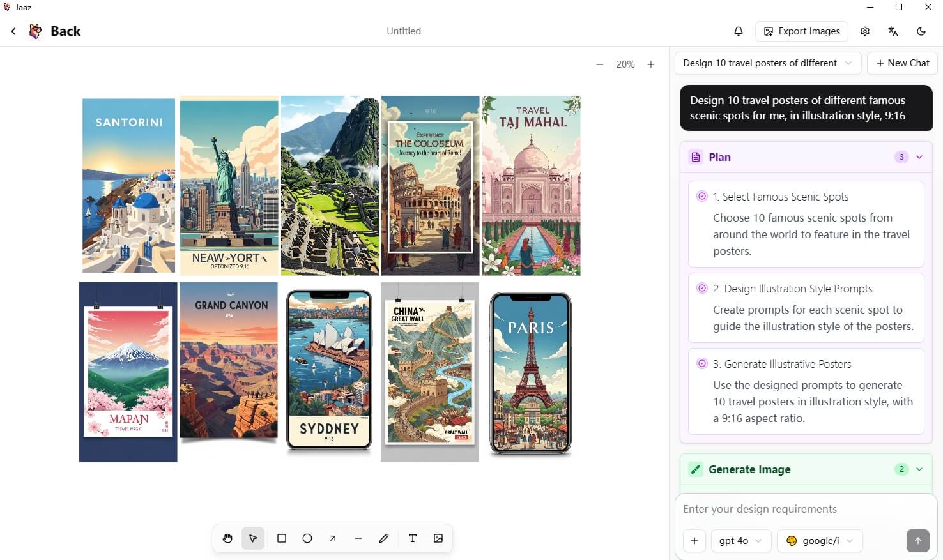
Task: Open the gpt-4o model dropdown
Action: [x=741, y=541]
